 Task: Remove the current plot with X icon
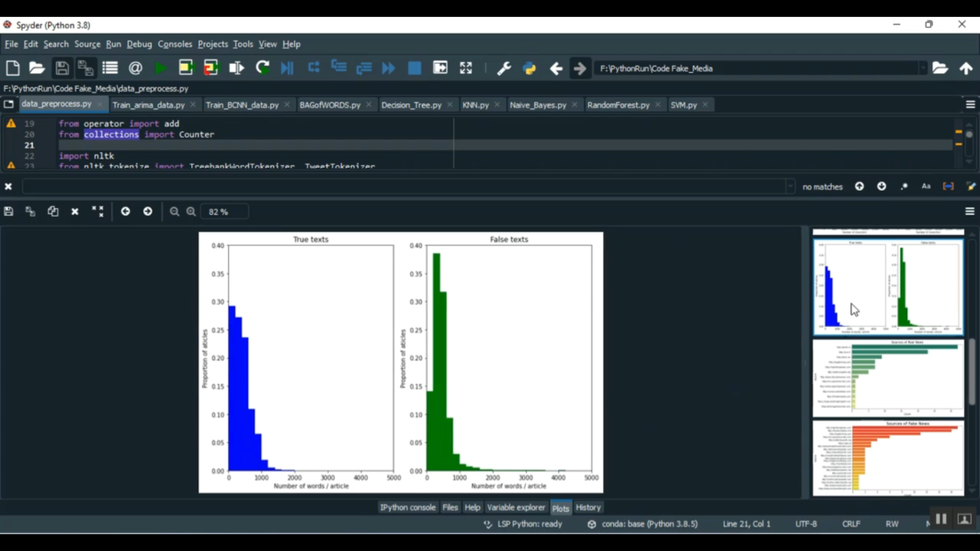[75, 212]
